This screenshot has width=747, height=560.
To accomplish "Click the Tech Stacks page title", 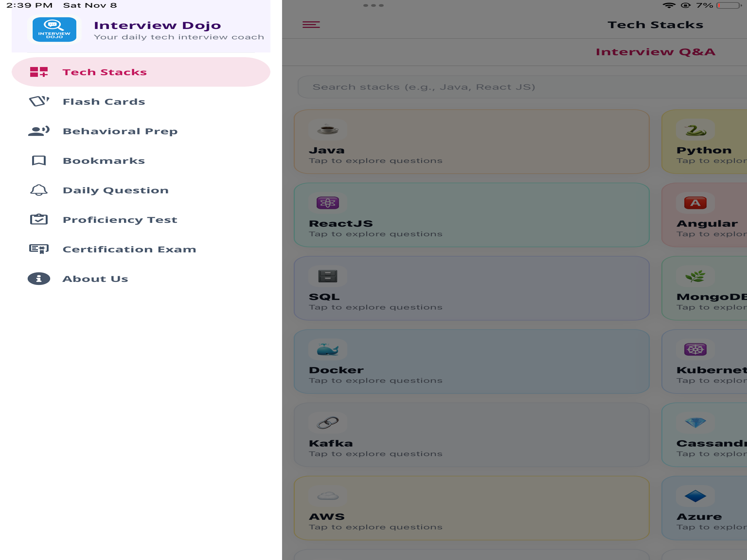I will point(655,25).
